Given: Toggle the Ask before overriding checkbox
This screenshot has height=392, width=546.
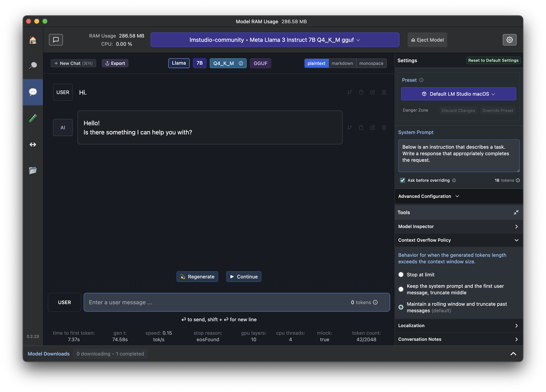Looking at the screenshot, I should pyautogui.click(x=402, y=180).
